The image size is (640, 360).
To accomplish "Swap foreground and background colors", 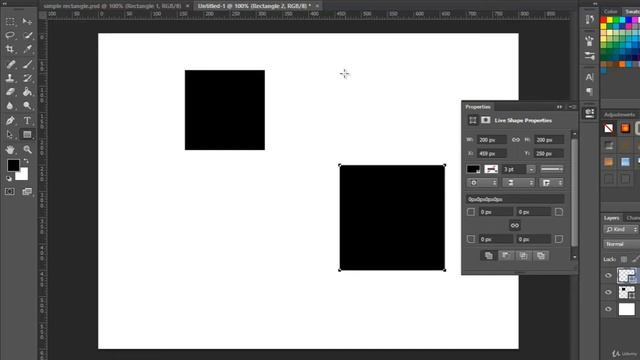I will (26, 161).
